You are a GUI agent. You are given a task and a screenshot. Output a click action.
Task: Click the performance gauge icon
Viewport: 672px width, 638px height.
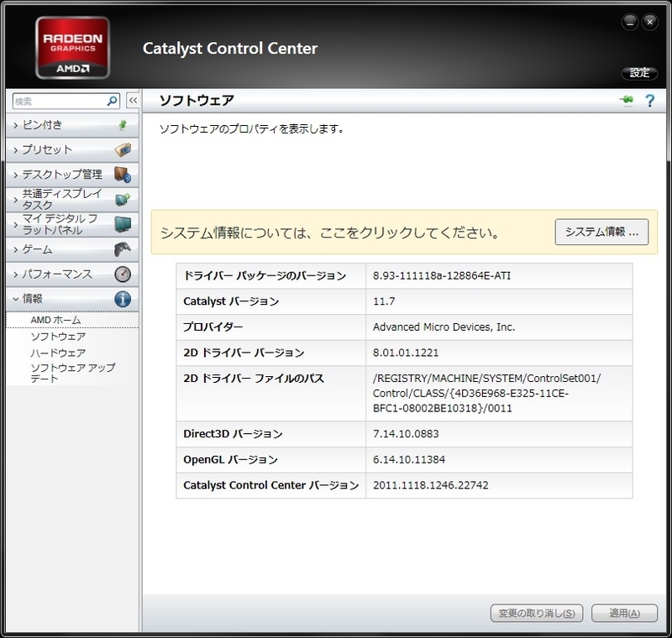[123, 274]
